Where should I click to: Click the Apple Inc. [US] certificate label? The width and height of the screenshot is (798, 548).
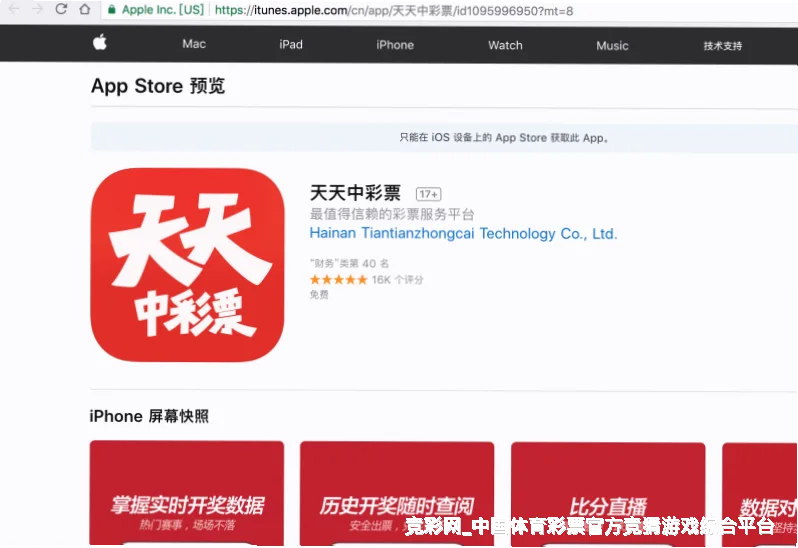coord(163,10)
